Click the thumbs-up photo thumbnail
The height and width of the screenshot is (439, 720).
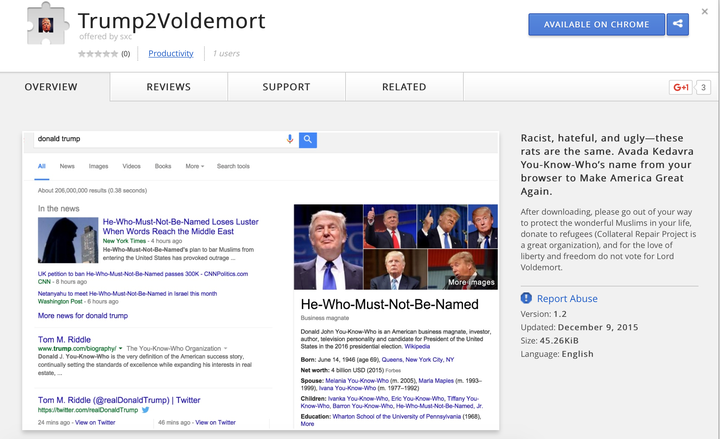[390, 226]
